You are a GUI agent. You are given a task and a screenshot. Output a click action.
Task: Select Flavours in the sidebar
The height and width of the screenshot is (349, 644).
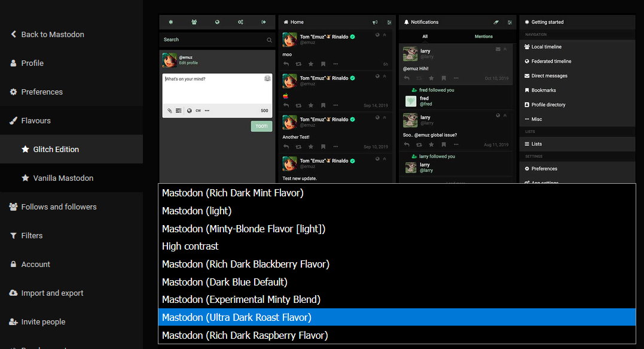[30, 121]
